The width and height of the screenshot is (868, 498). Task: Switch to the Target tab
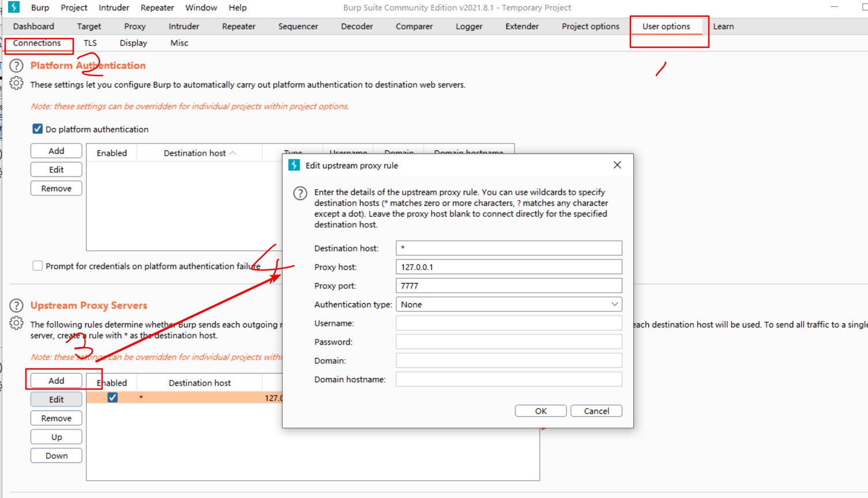pos(89,27)
